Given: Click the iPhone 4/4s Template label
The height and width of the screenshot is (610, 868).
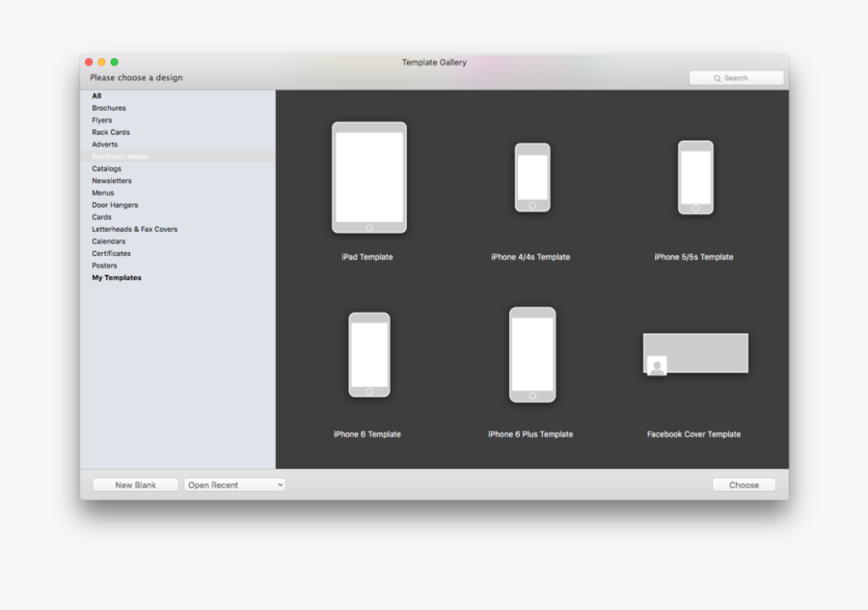Looking at the screenshot, I should [x=530, y=257].
